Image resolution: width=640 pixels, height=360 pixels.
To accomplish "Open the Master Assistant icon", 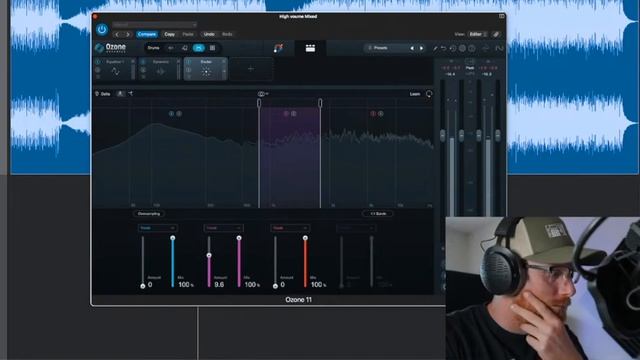I will pos(278,48).
